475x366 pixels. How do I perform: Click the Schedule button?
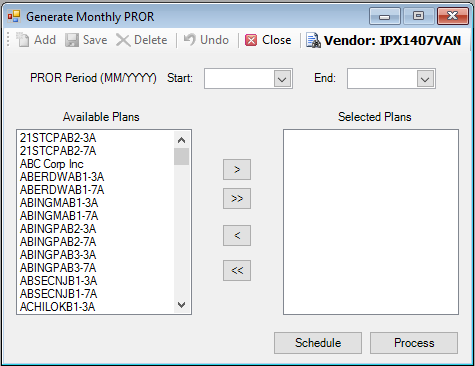point(318,343)
